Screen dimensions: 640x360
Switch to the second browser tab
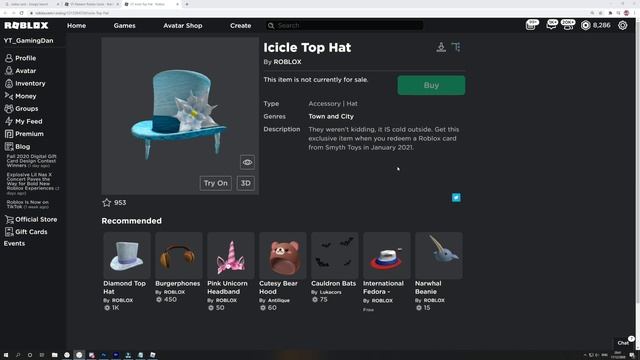(91, 4)
